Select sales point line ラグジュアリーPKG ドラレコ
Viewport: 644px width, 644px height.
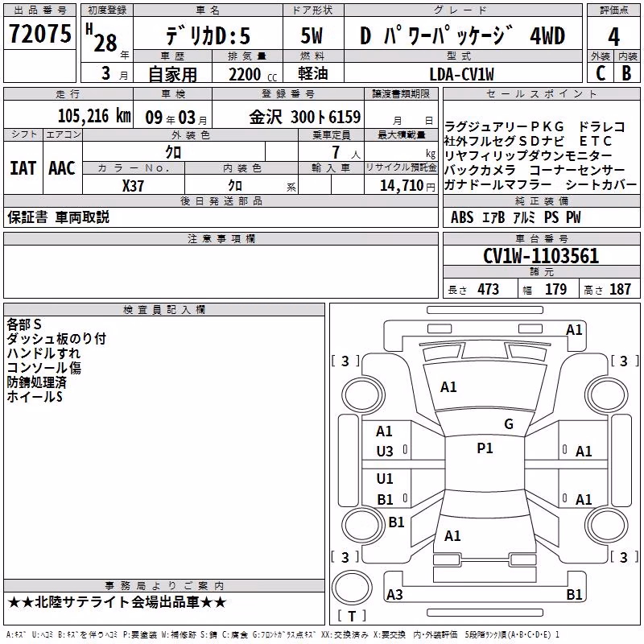[535, 126]
